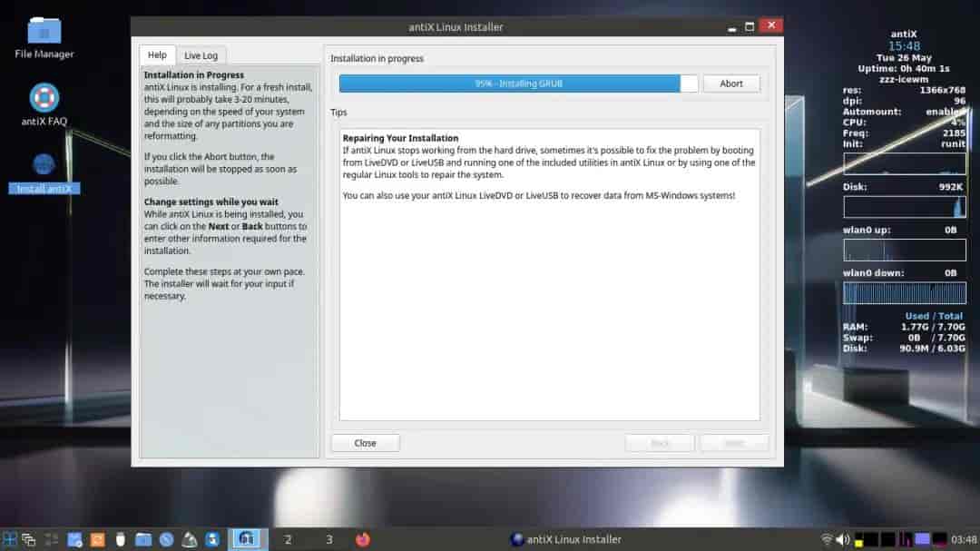This screenshot has height=551, width=980.
Task: Launch the orange taskbar launcher icon
Action: pos(97,539)
